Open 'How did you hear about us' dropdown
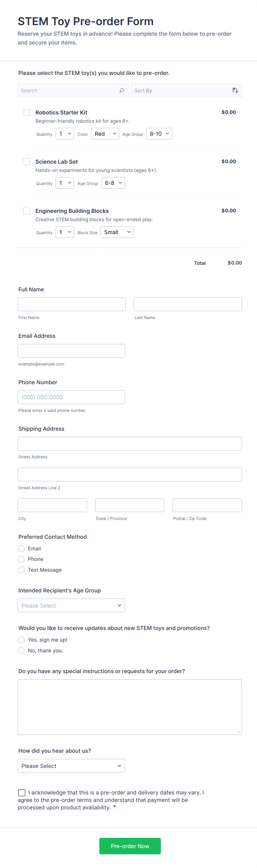 tap(71, 766)
